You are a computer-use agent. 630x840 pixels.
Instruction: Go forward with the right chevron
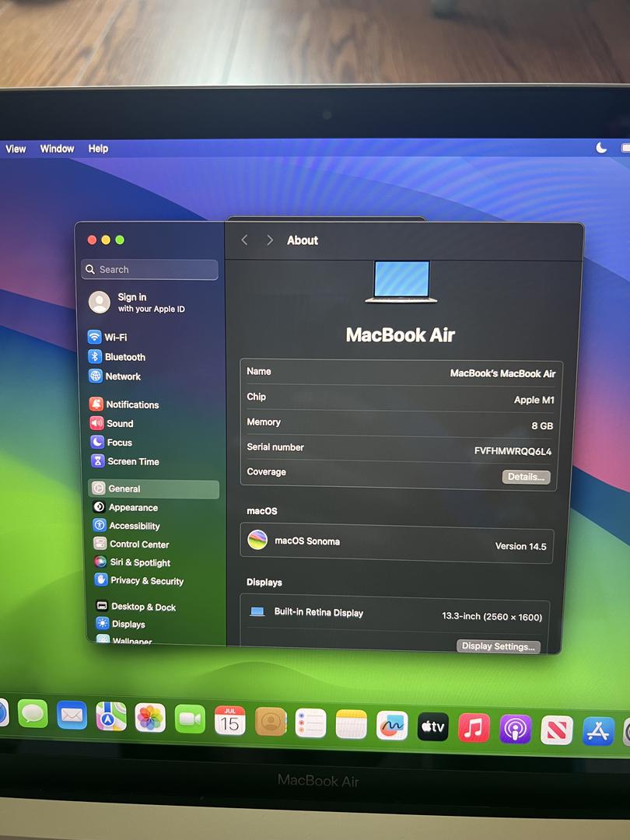(x=269, y=240)
